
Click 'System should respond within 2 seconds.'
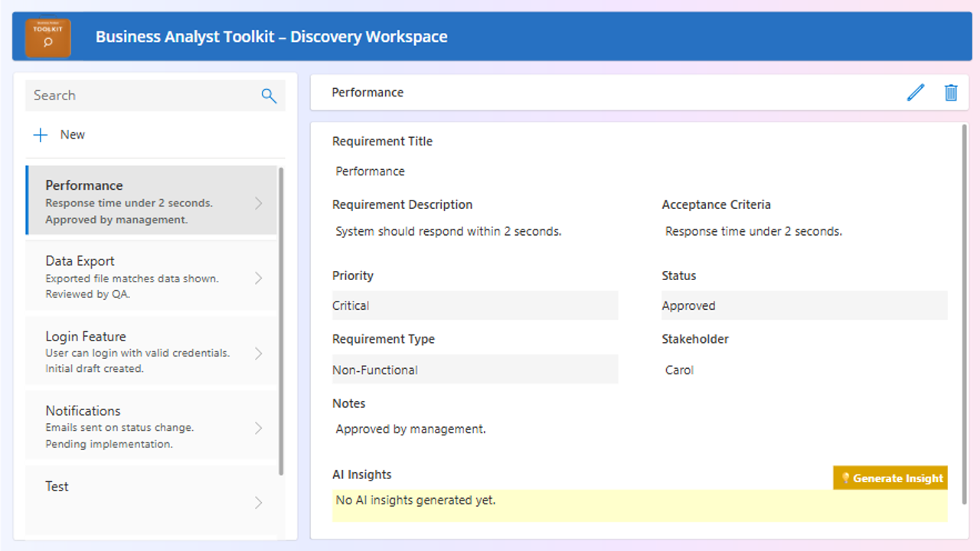pyautogui.click(x=449, y=231)
